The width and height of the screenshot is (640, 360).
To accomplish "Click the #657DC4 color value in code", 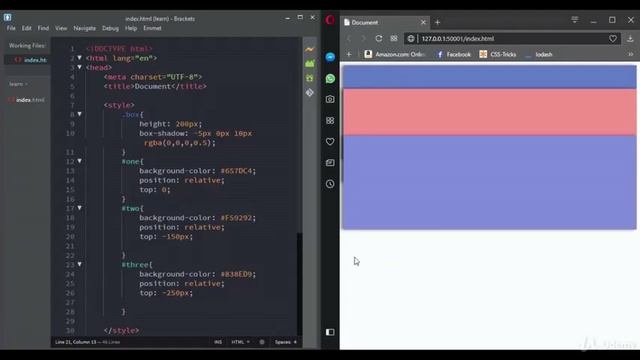I will 236,171.
